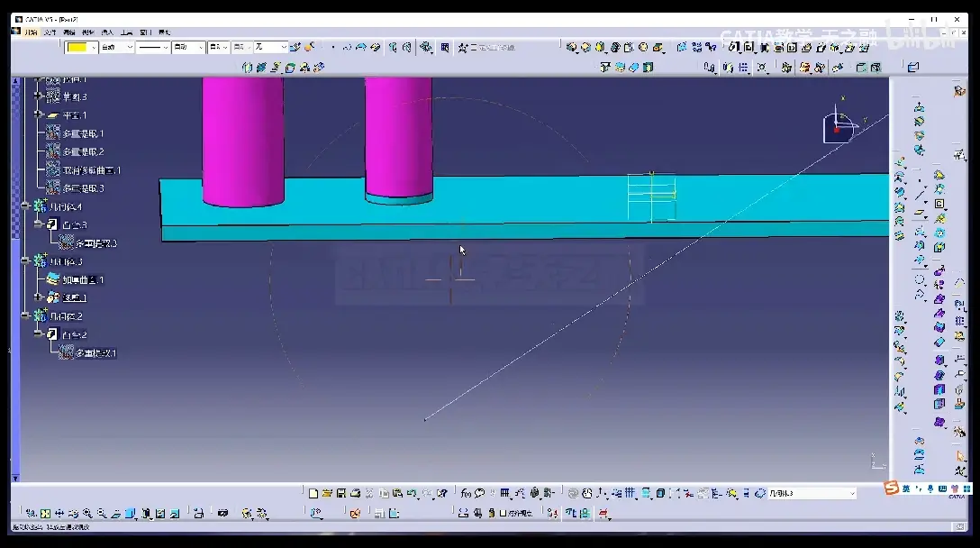Screen dimensions: 980x548
Task: Collapse the 几何体.4 tree node
Action: 25,205
